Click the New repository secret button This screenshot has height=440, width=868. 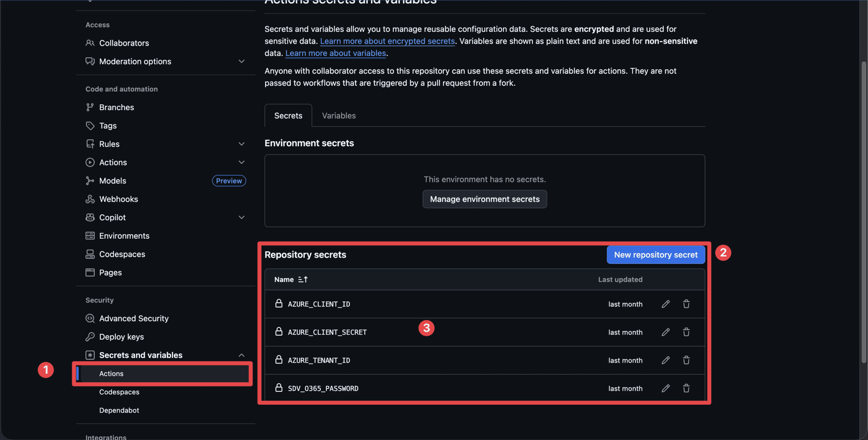[x=655, y=255]
